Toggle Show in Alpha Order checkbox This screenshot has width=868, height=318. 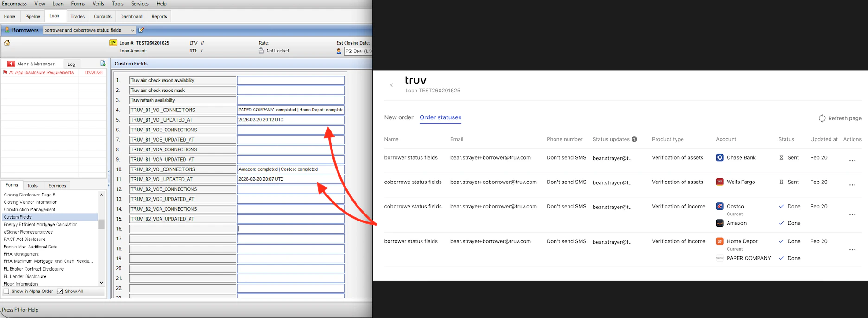(6, 292)
